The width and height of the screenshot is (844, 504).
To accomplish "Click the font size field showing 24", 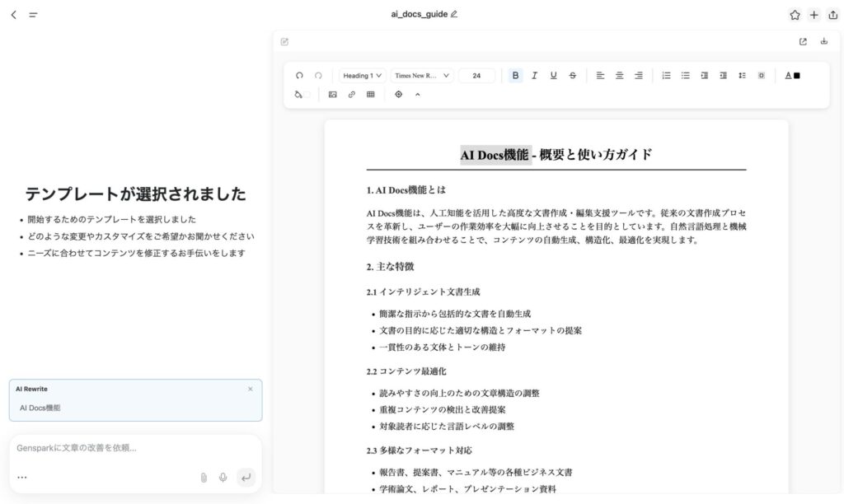I will pos(476,76).
